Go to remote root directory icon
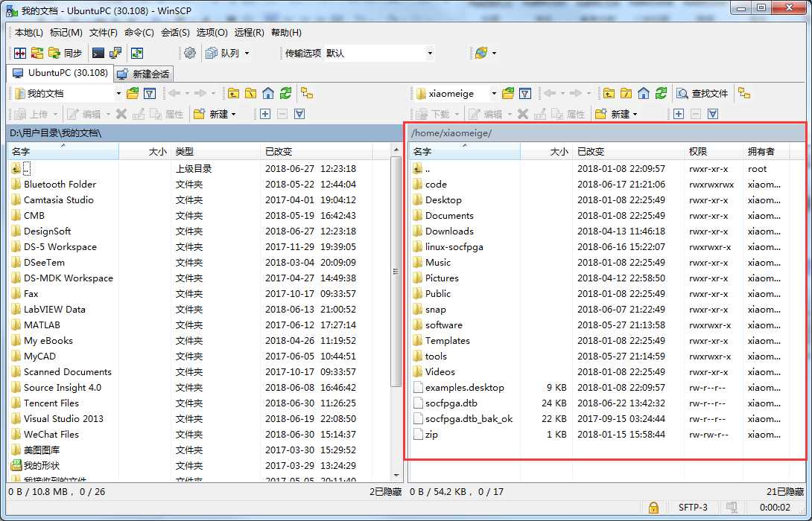Image resolution: width=812 pixels, height=521 pixels. click(626, 94)
